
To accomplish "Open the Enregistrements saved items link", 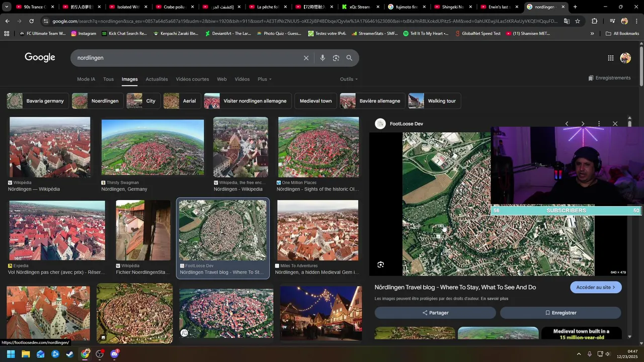I will (609, 78).
